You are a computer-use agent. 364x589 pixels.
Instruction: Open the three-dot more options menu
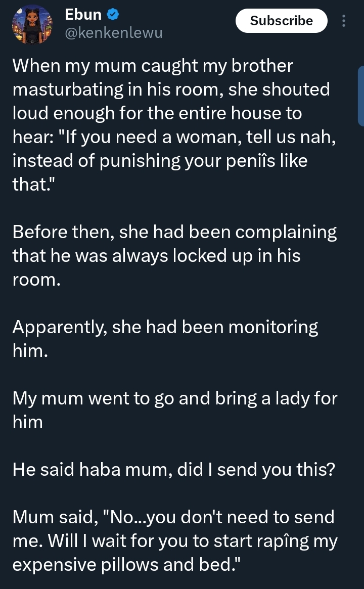[344, 21]
